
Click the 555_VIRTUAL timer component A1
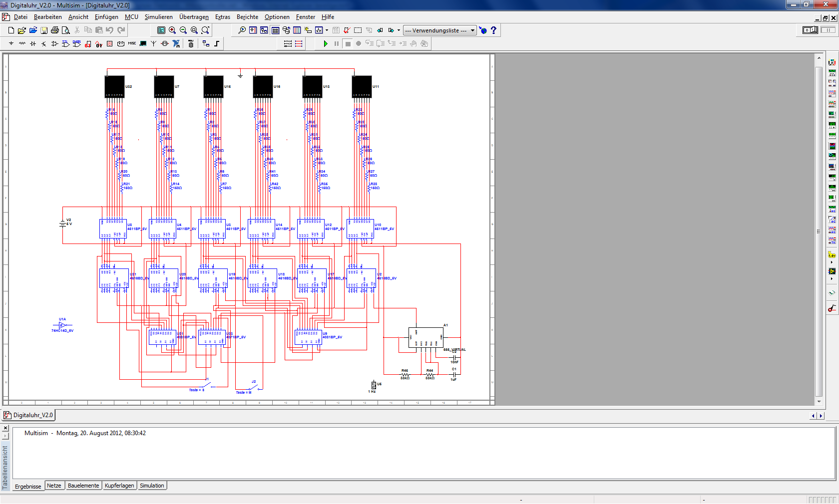pos(425,337)
